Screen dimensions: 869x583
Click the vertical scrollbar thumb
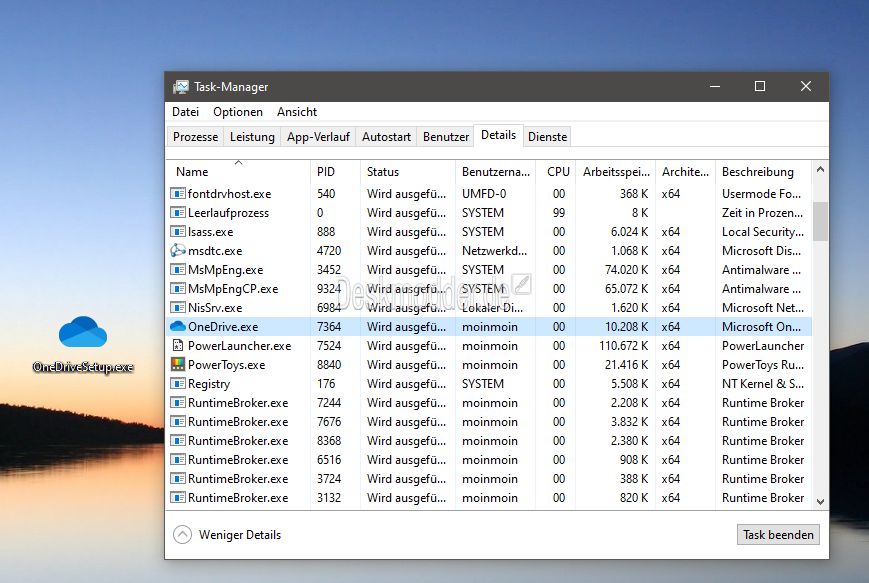[821, 221]
